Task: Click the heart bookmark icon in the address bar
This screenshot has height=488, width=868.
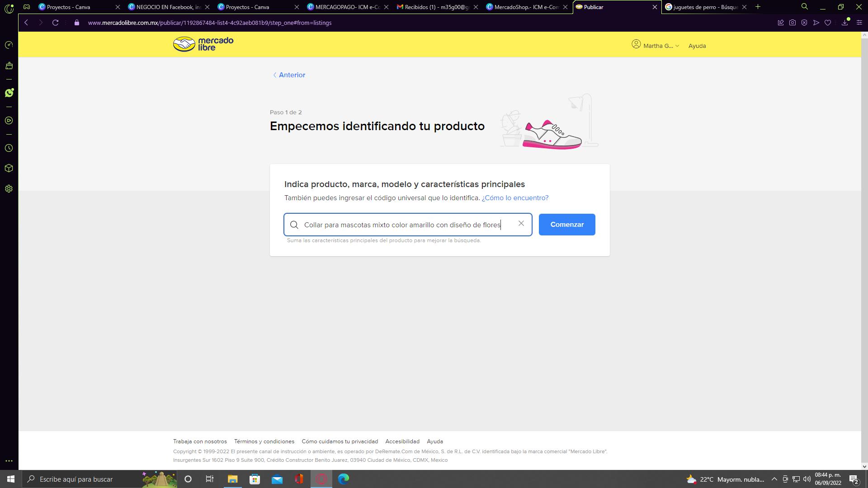Action: 828,23
